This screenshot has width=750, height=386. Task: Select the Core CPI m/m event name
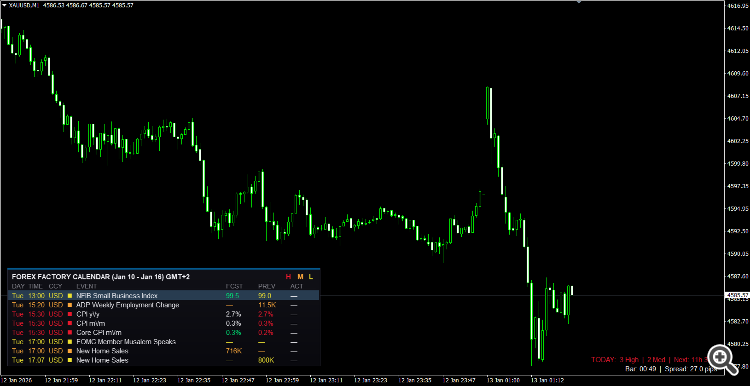(99, 332)
